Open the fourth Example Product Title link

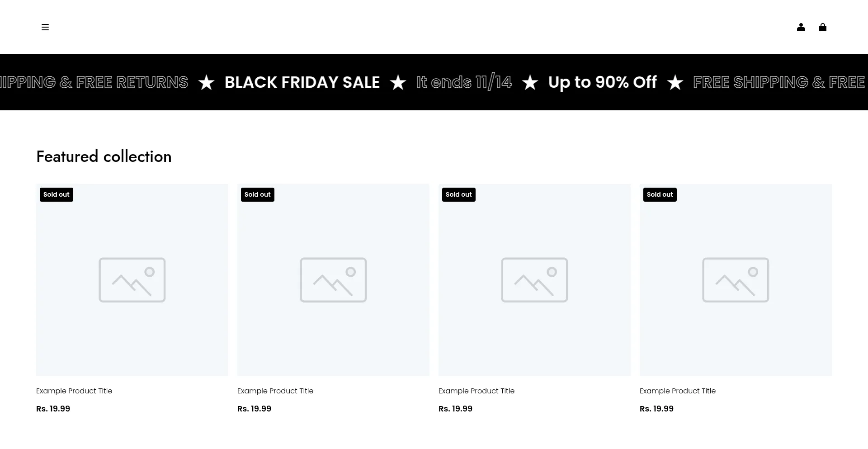tap(678, 391)
